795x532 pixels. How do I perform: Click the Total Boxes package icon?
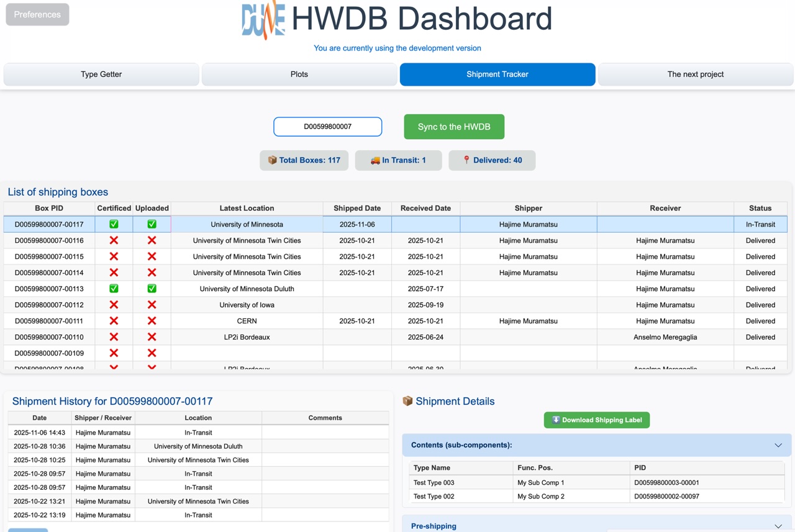(x=272, y=160)
